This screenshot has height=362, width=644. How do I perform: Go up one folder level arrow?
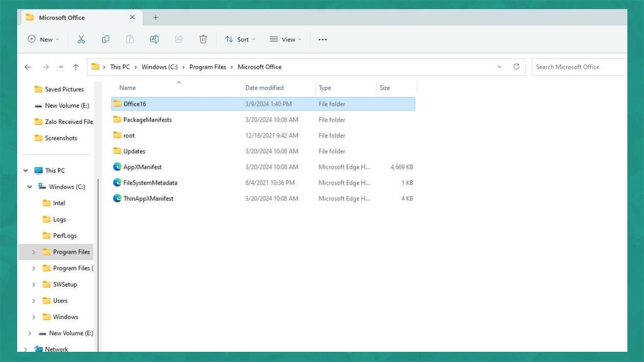click(x=76, y=67)
